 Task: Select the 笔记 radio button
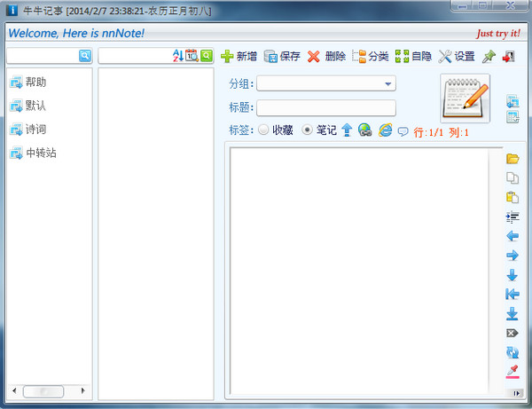(x=308, y=130)
